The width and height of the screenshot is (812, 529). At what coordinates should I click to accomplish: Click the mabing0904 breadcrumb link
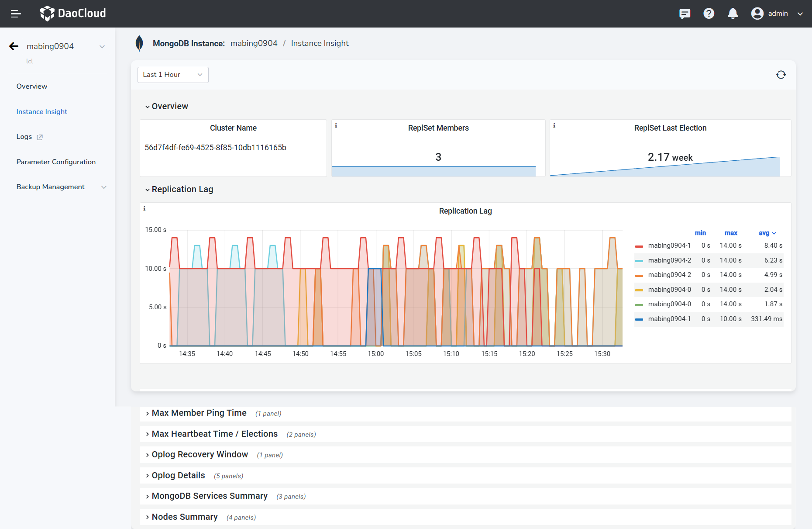pos(254,43)
